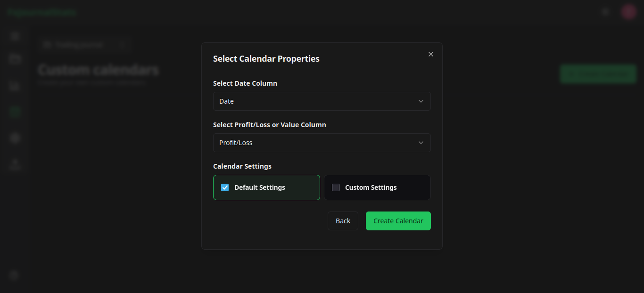The height and width of the screenshot is (293, 644).
Task: Click the settings icon at the sidebar bottom
Action: [x=14, y=275]
